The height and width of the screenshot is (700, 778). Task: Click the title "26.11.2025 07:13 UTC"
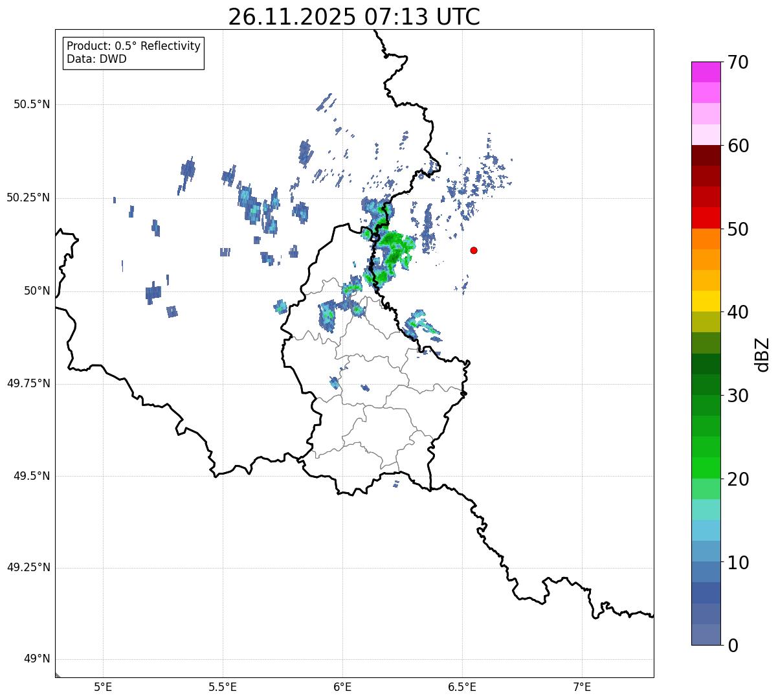(x=354, y=17)
